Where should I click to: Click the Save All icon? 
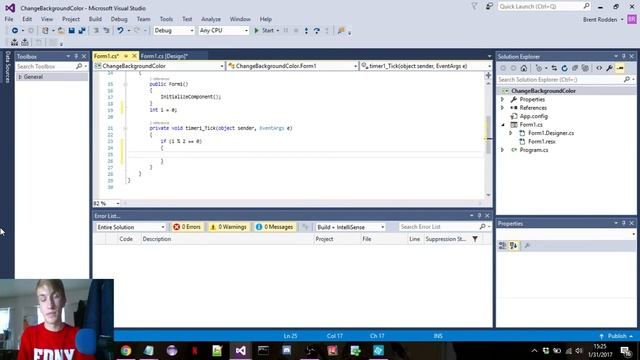click(82, 31)
